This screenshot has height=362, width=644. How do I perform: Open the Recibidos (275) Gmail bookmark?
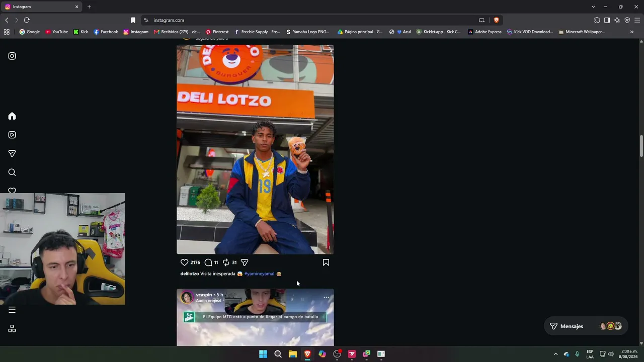point(177,32)
